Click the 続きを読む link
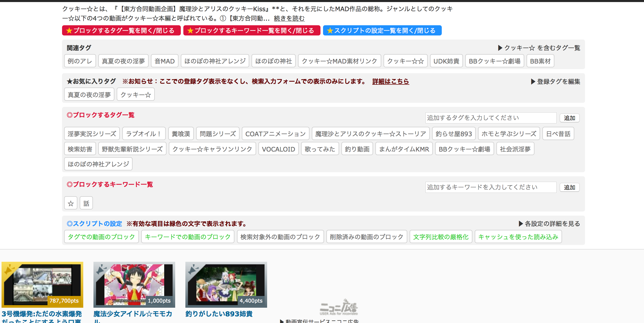This screenshot has height=323, width=644. click(289, 18)
